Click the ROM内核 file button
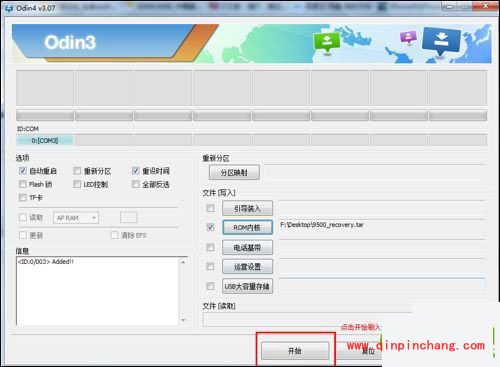 tap(247, 227)
